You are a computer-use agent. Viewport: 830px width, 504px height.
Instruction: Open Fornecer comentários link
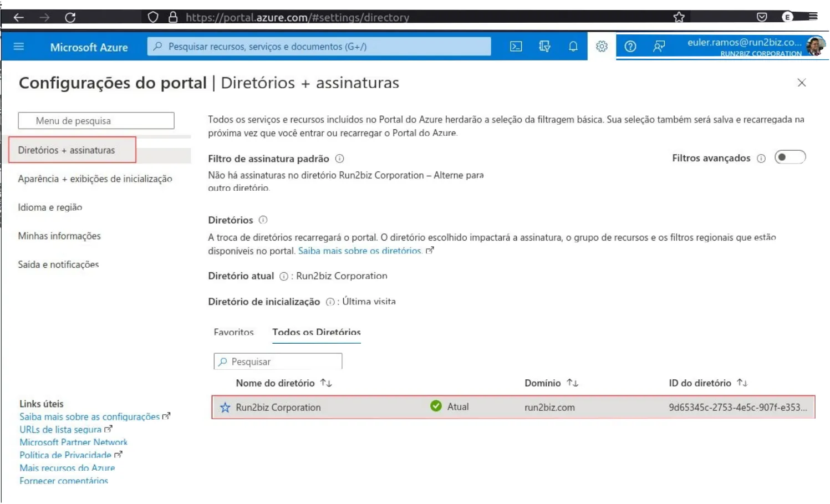64,480
